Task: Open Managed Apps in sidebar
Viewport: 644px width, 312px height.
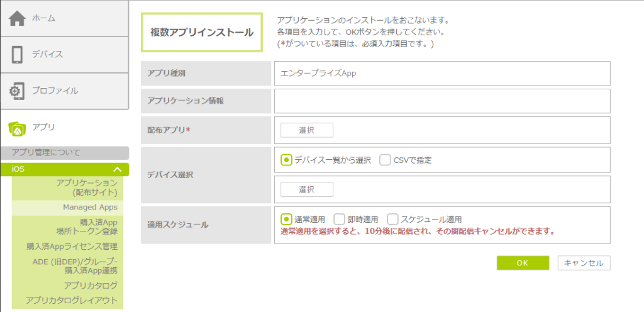Action: 89,207
